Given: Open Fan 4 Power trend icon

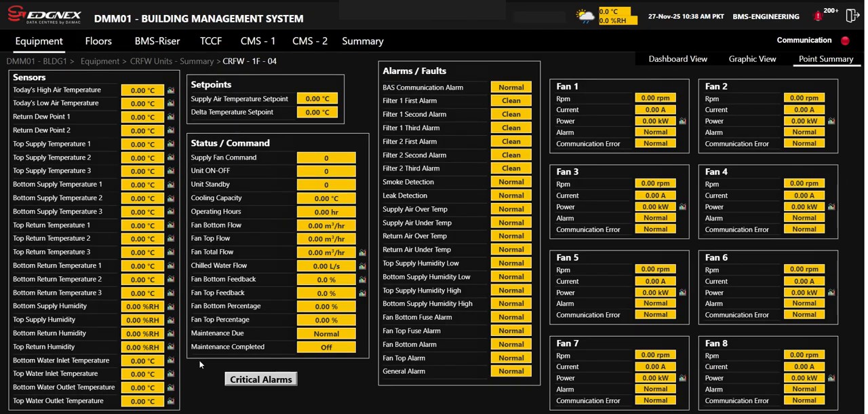Looking at the screenshot, I should click(831, 207).
